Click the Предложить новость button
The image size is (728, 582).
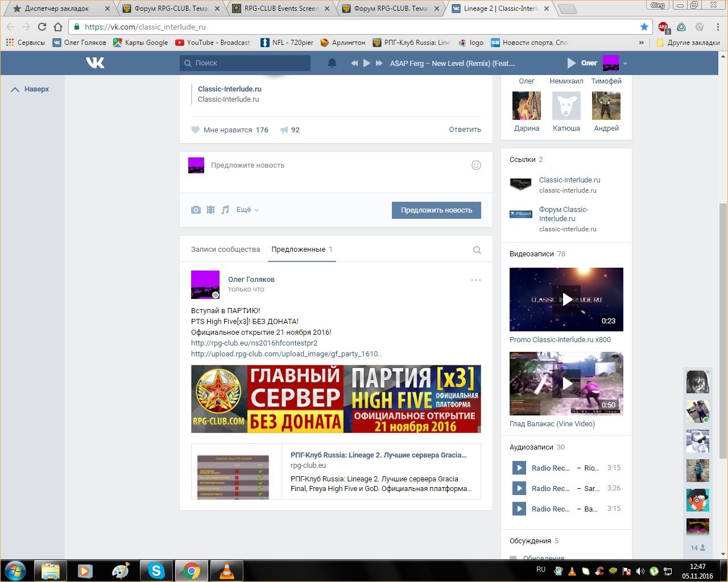(436, 210)
